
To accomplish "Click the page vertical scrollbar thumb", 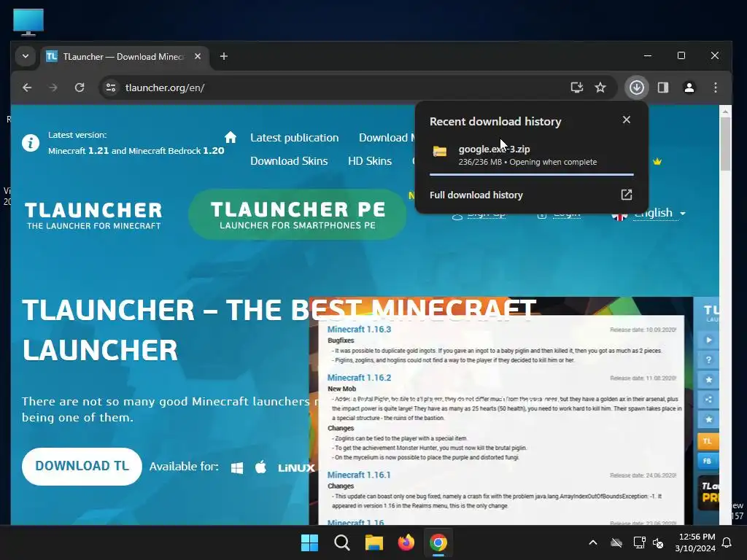I will pos(725,144).
